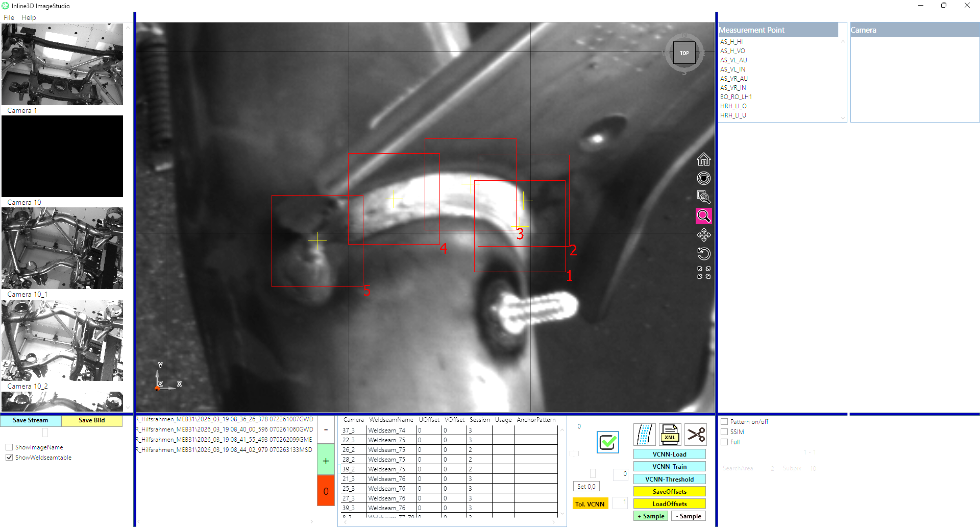The width and height of the screenshot is (980, 527).
Task: Uncheck the ShowWeldseamtable checkbox
Action: [x=9, y=458]
